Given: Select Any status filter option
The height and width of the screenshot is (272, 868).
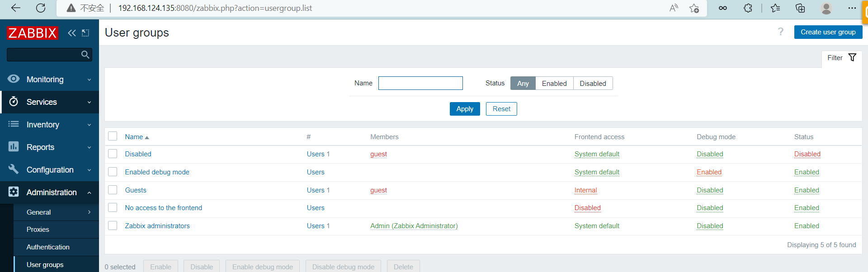Looking at the screenshot, I should tap(523, 83).
